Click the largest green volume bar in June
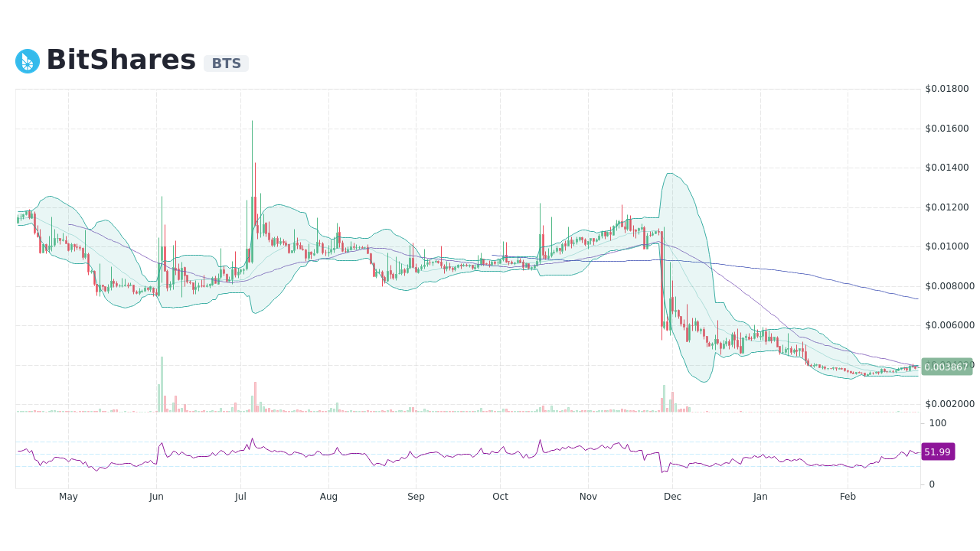Viewport: 980px width, 551px height. 162,384
